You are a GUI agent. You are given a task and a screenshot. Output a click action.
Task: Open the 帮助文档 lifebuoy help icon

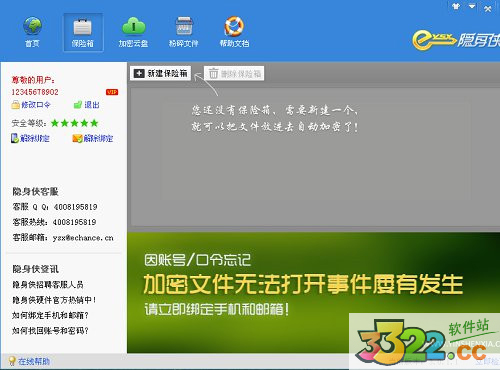pos(234,32)
